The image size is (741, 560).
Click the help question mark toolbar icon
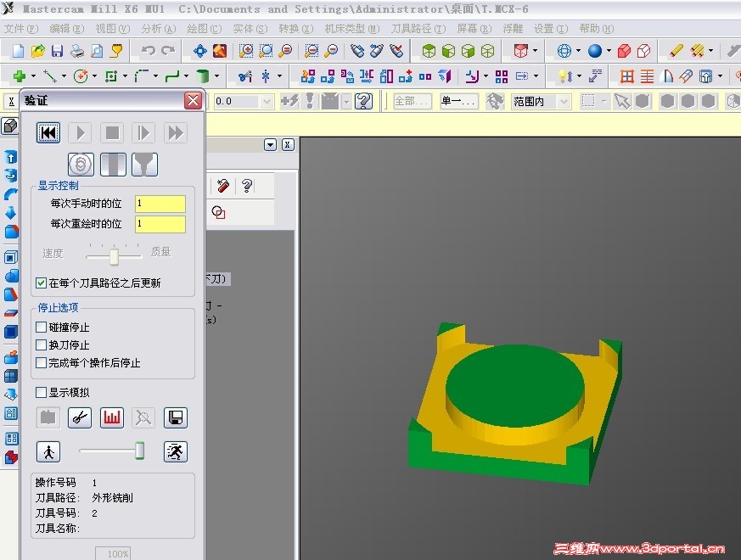point(364,101)
